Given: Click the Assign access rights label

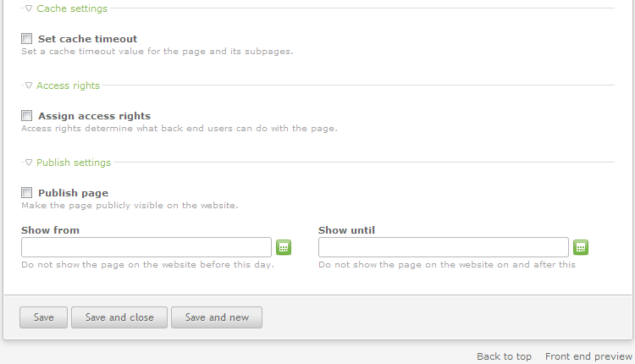Looking at the screenshot, I should pos(94,116).
